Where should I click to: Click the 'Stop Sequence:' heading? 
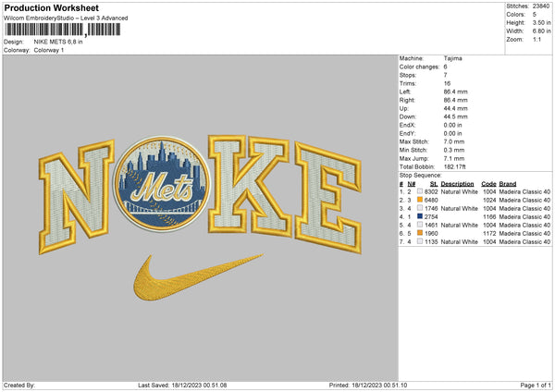pyautogui.click(x=421, y=175)
